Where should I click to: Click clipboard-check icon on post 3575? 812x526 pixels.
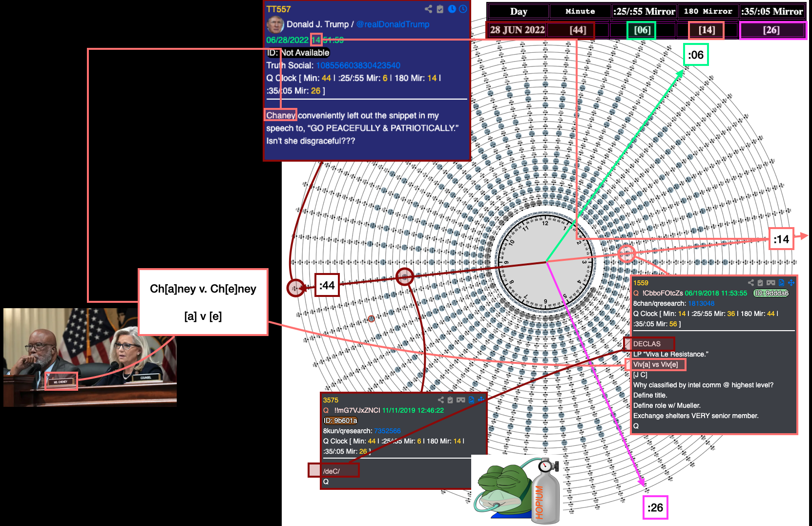[x=450, y=400]
